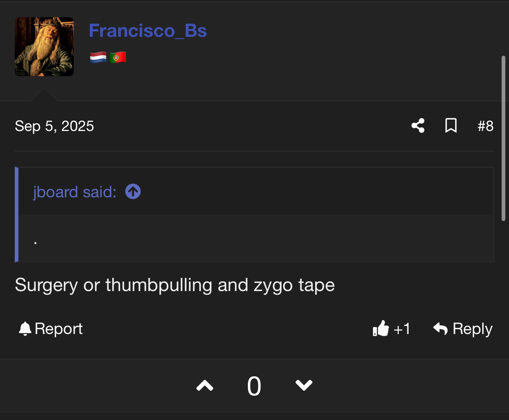
Task: Click the post text about zygo tape
Action: (x=175, y=285)
